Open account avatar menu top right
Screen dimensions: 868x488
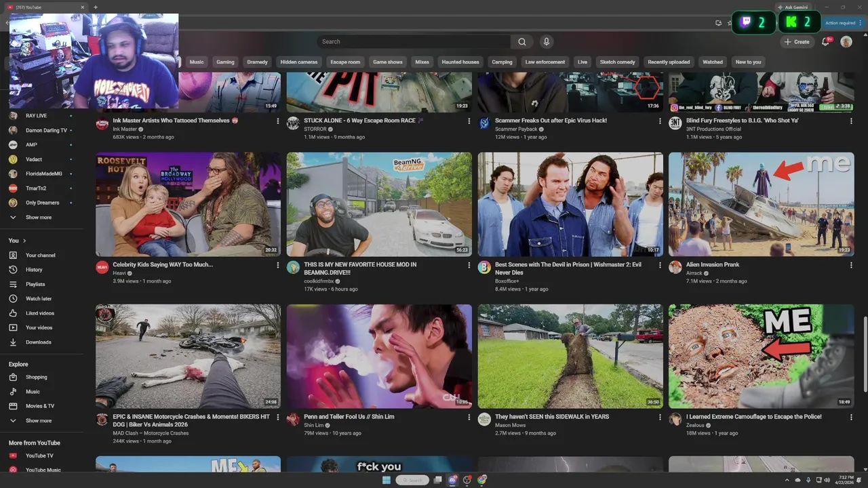[846, 41]
